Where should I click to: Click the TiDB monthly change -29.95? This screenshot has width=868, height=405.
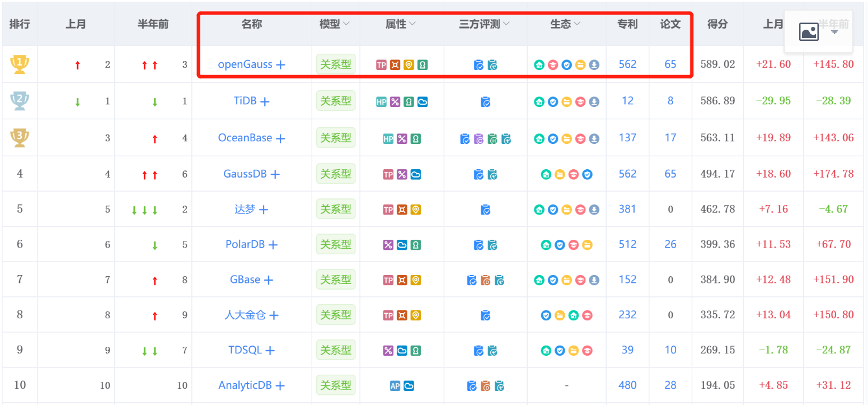[x=773, y=101]
